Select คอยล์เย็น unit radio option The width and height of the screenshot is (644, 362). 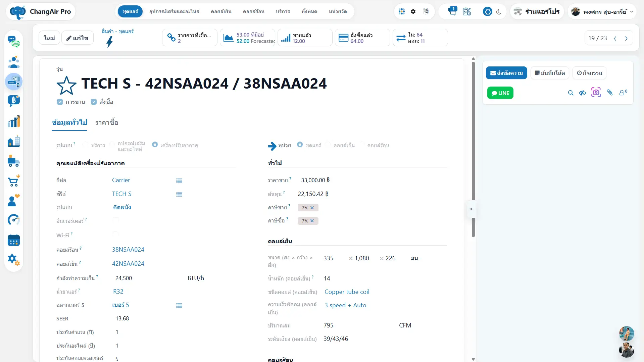tap(328, 145)
